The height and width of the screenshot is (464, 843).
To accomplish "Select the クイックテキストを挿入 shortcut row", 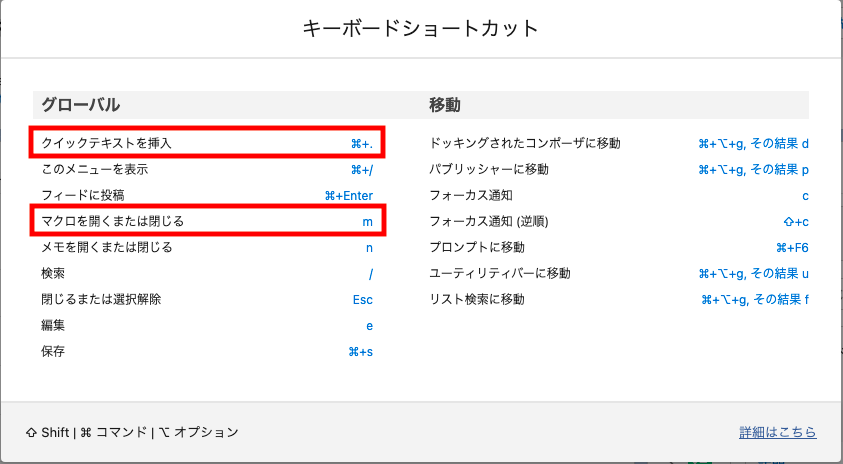I will (x=207, y=143).
